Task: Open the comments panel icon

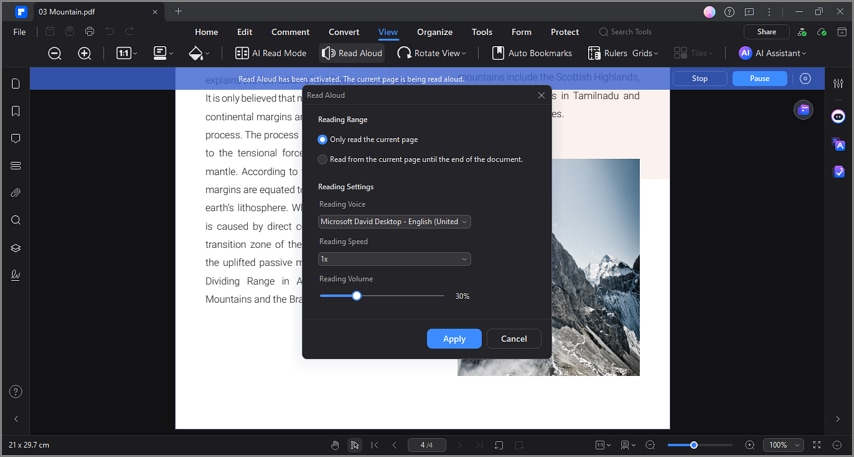Action: pyautogui.click(x=16, y=138)
